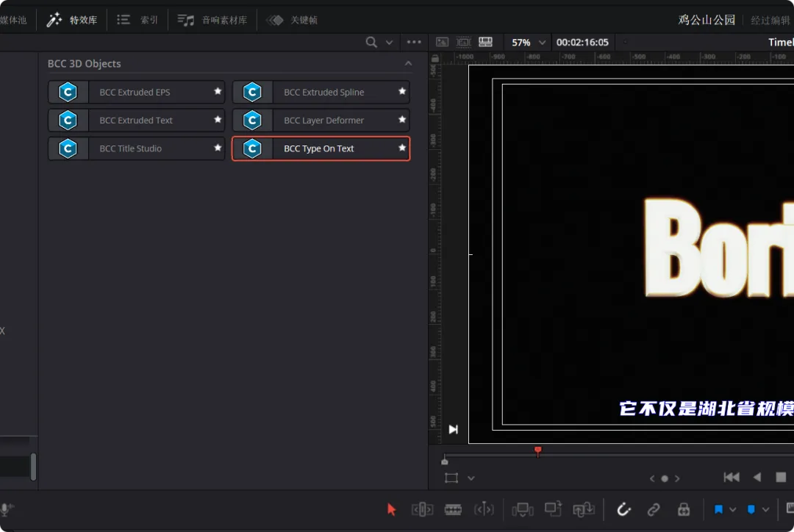Click the BCC Layer Deformer hexagon icon
This screenshot has height=532, width=794.
click(252, 121)
